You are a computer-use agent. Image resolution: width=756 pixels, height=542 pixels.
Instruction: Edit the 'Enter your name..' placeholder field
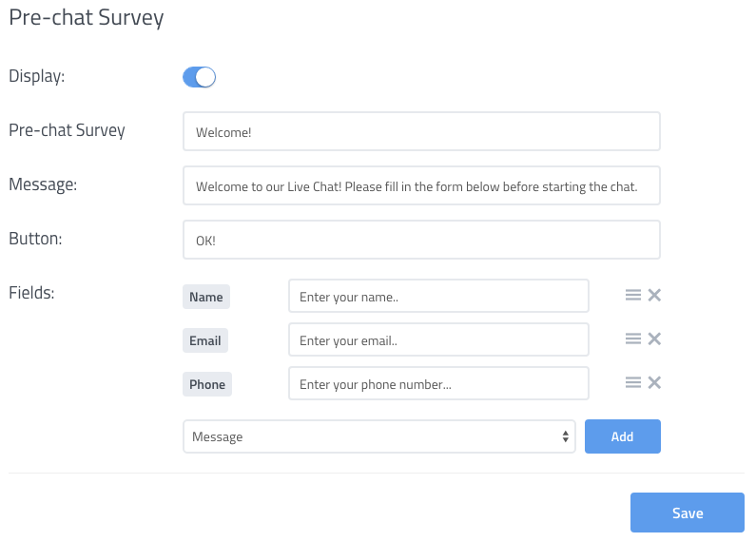click(438, 297)
